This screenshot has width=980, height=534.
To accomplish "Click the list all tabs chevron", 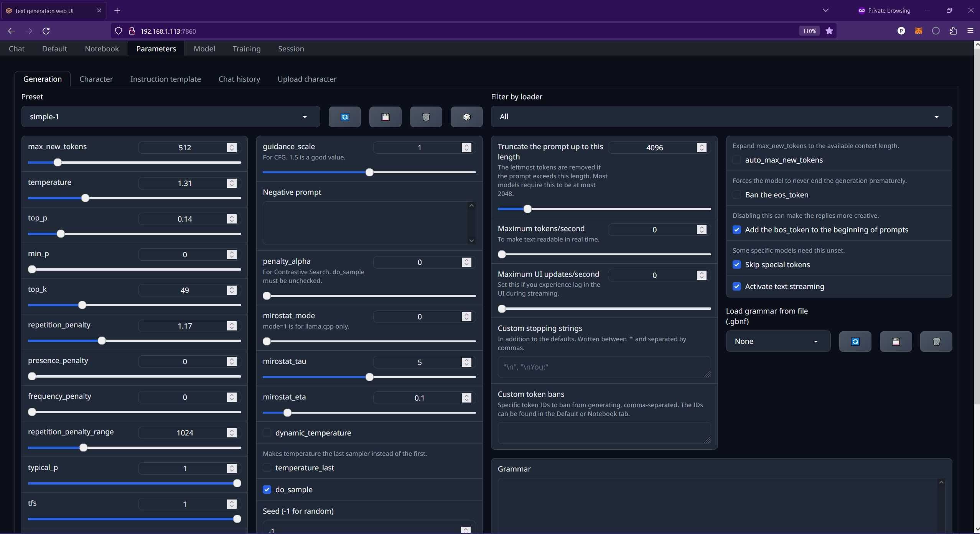I will pyautogui.click(x=826, y=11).
